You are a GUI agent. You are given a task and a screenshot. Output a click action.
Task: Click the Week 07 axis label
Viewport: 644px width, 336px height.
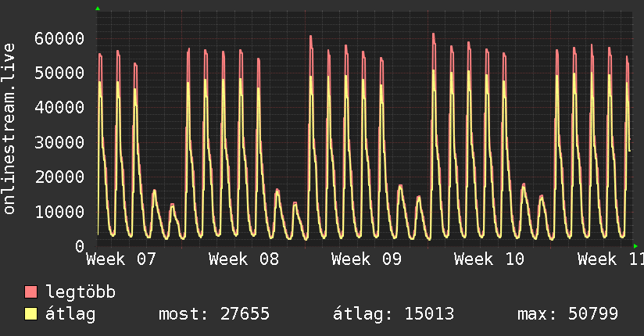coord(121,259)
